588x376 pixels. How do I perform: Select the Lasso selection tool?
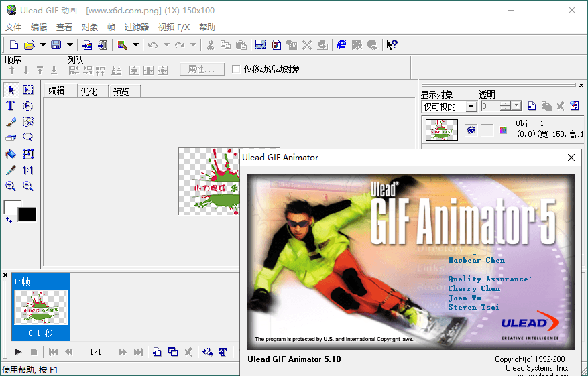(28, 138)
